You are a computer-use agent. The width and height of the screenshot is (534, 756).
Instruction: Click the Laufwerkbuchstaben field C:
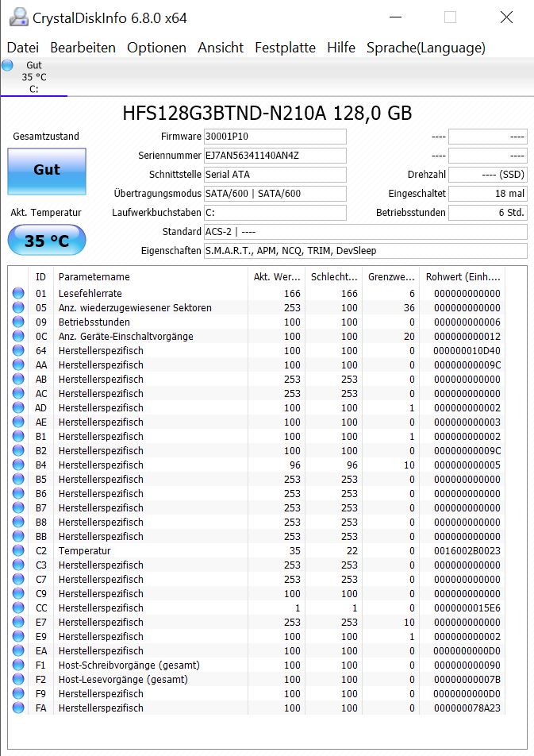[x=275, y=213]
